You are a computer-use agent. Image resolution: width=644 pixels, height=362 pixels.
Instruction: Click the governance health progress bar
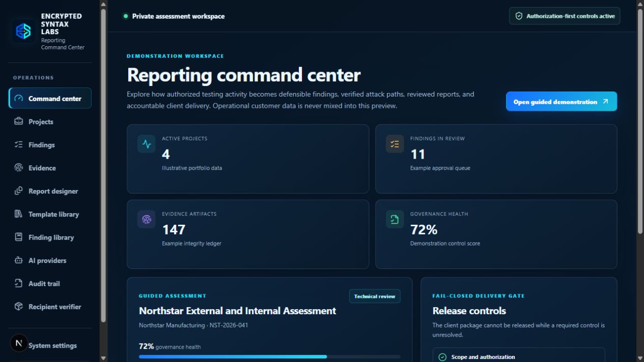[x=269, y=357]
